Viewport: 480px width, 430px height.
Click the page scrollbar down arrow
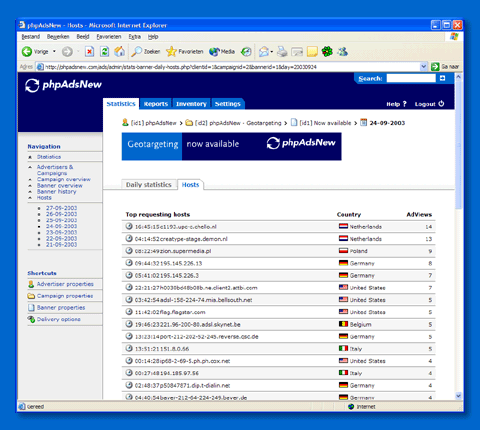[458, 396]
